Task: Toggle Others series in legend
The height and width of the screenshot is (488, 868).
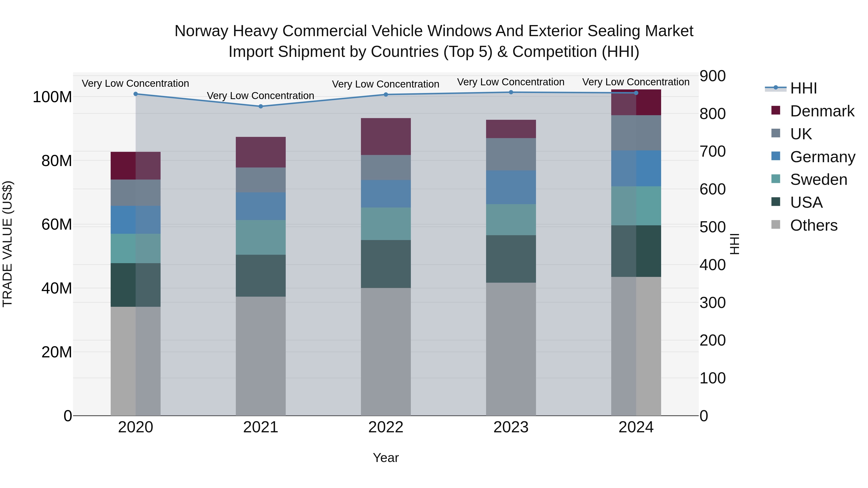Action: [x=804, y=225]
